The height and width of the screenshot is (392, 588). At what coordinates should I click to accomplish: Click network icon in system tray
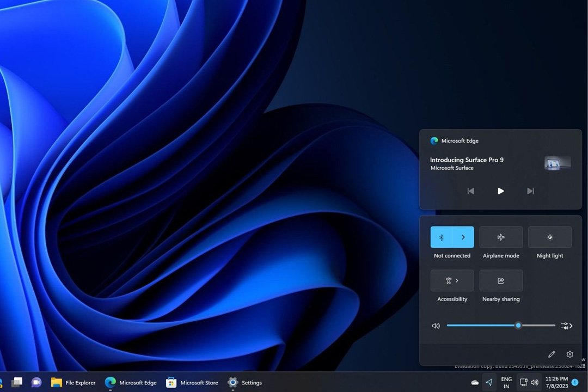click(x=523, y=382)
